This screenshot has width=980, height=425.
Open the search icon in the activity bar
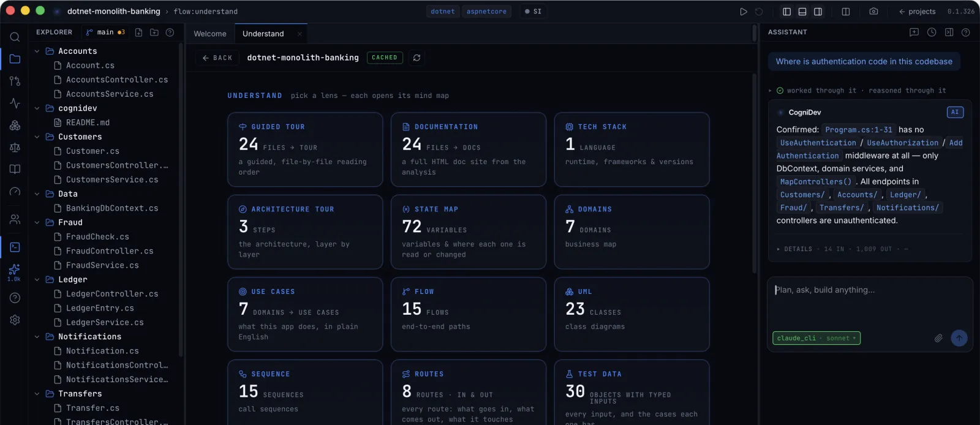[x=15, y=37]
